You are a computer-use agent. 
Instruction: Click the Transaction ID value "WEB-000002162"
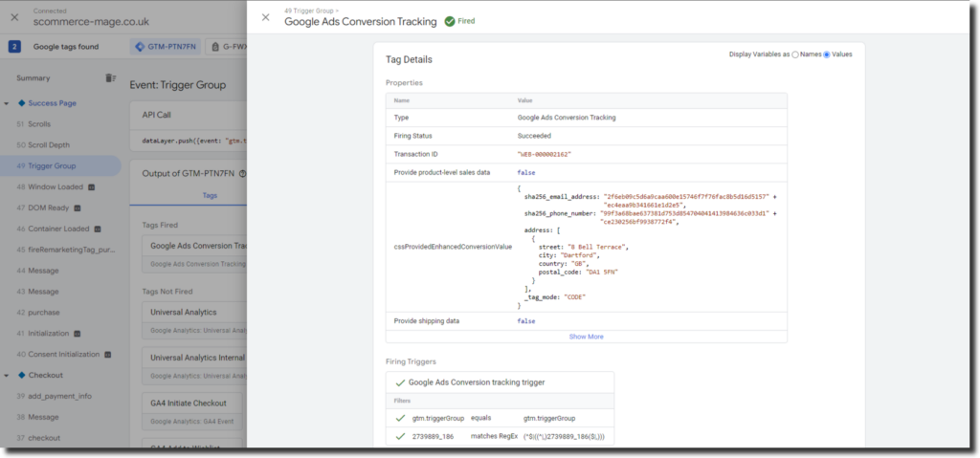click(545, 154)
